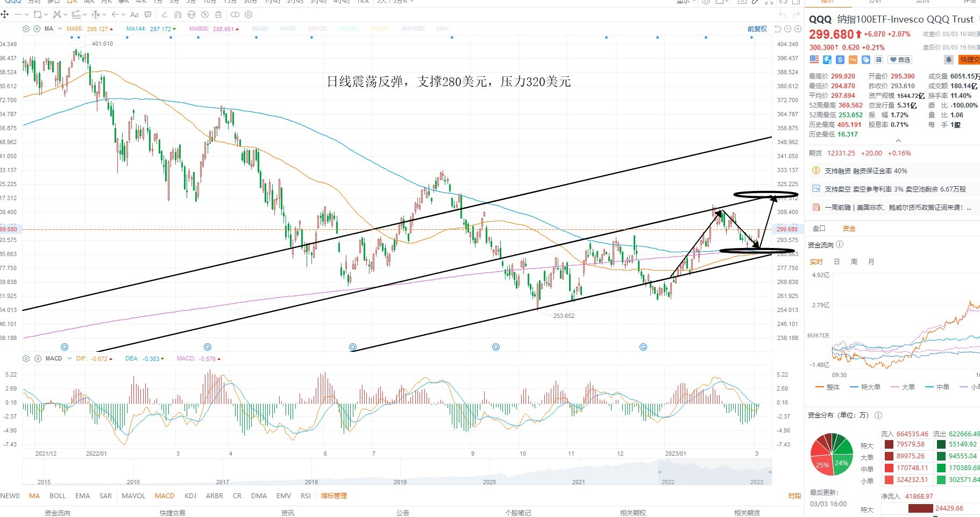The image size is (980, 517).
Task: Click the blue price tag icon
Action: 866,60
